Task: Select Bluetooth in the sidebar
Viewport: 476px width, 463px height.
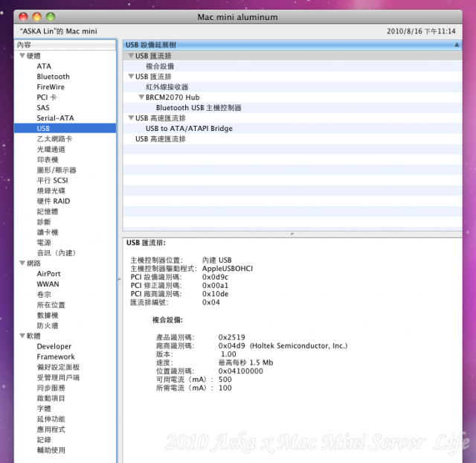Action: pos(53,77)
